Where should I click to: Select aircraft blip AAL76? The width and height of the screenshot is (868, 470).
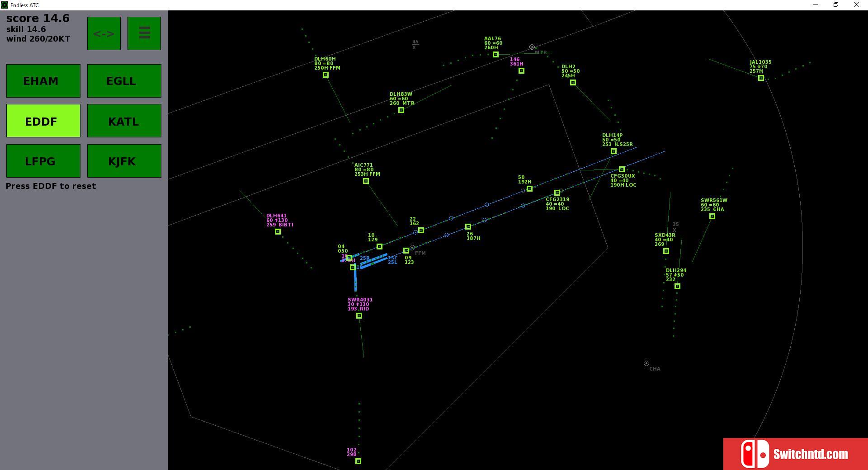495,55
